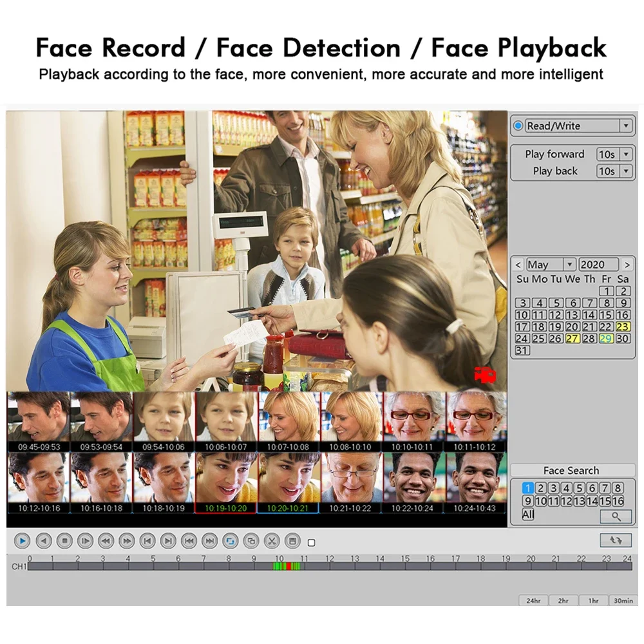Click the scissors clip cutting icon
644x644 pixels.
(x=272, y=542)
